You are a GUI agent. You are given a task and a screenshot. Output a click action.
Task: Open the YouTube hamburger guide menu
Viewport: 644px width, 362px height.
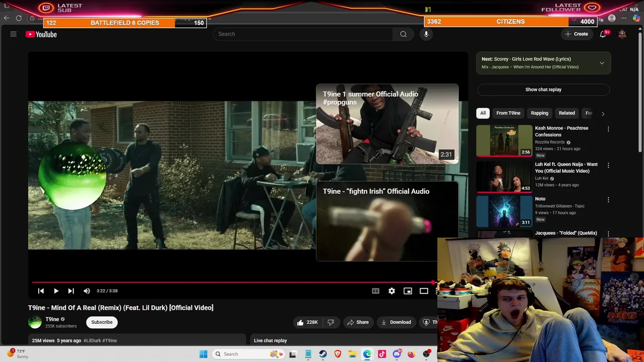pyautogui.click(x=14, y=34)
